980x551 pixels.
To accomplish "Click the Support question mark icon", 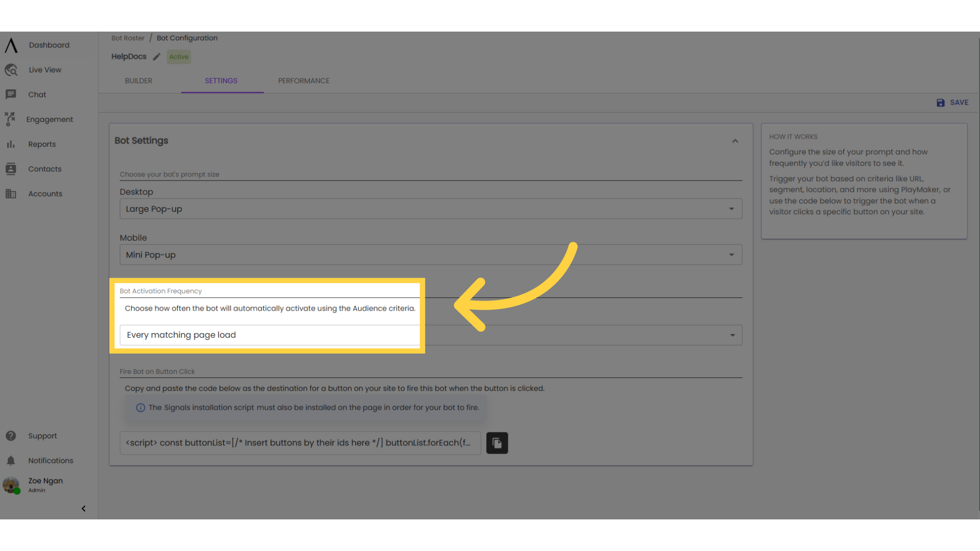I will coord(11,436).
